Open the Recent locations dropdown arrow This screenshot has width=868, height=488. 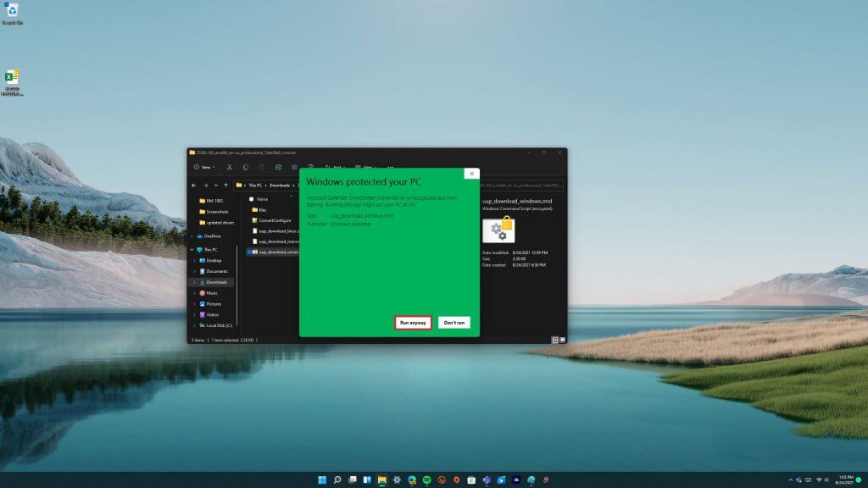tap(216, 186)
